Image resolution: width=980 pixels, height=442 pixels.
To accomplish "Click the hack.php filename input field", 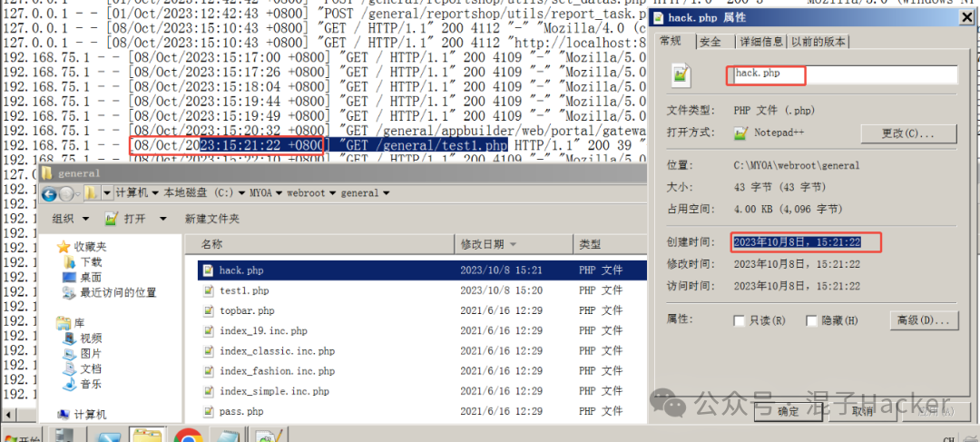I will point(842,74).
